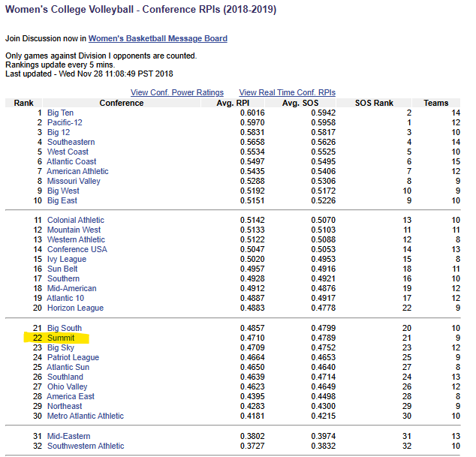Open the Ohio Valley conference link
The width and height of the screenshot is (476, 457).
(67, 386)
